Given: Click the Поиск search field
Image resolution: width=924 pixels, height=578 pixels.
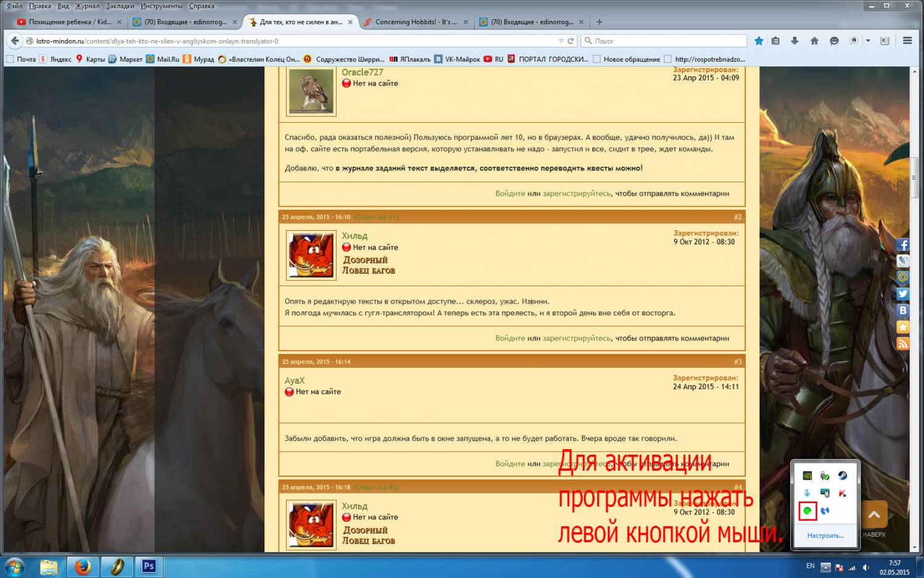Looking at the screenshot, I should tap(666, 41).
